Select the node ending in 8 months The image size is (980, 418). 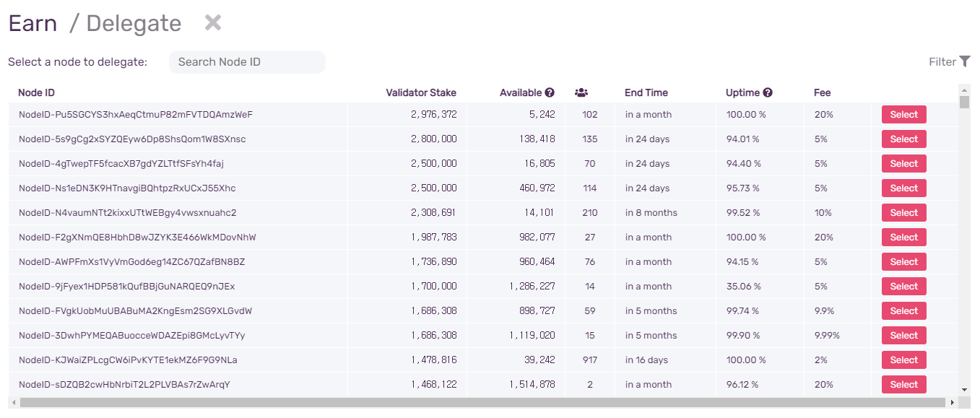pos(903,213)
